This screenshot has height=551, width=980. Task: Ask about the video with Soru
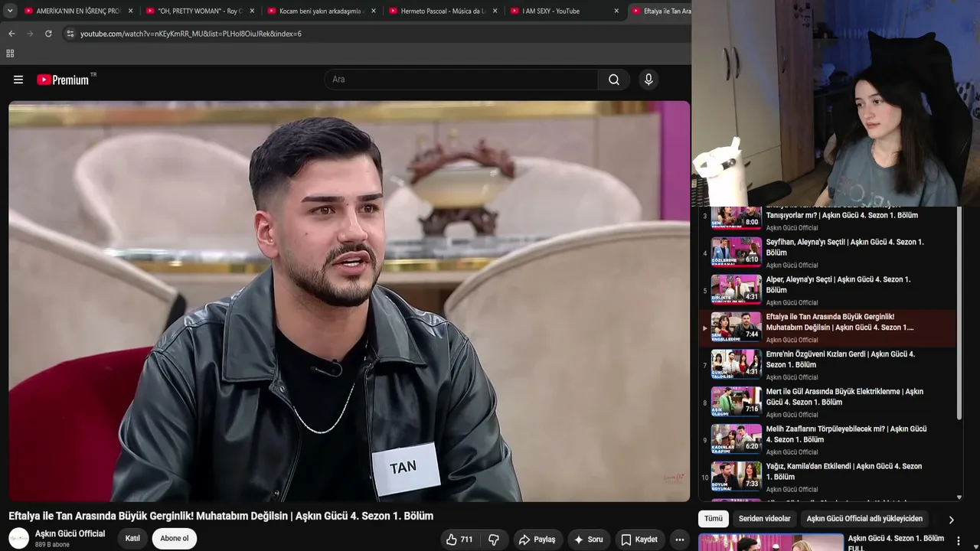pyautogui.click(x=588, y=540)
